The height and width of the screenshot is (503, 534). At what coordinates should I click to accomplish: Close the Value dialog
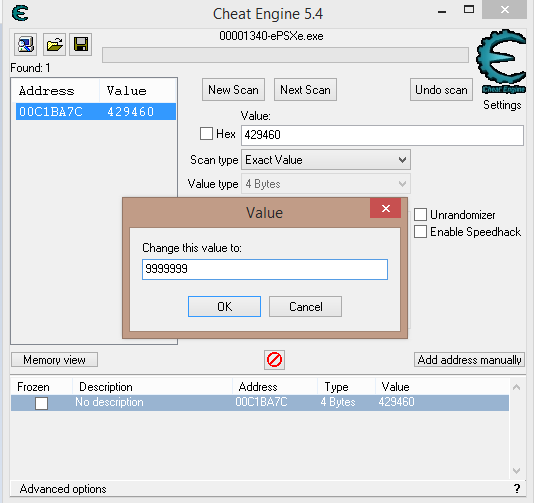tap(386, 208)
